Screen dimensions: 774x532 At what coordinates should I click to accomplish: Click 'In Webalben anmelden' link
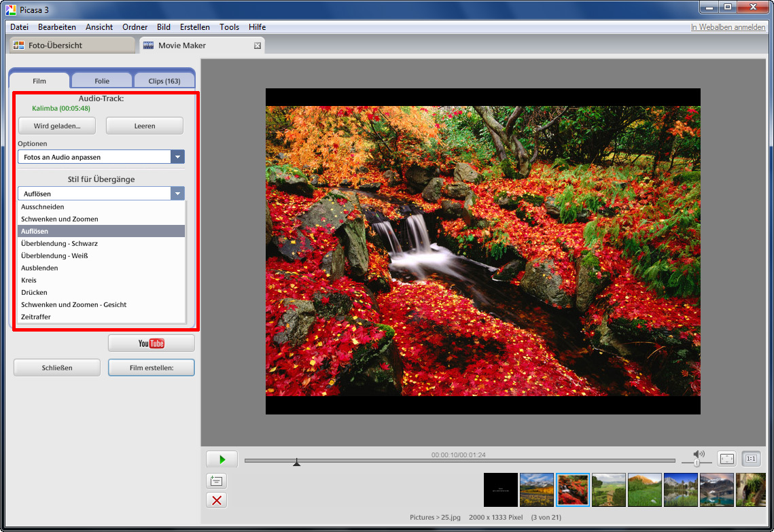(728, 27)
